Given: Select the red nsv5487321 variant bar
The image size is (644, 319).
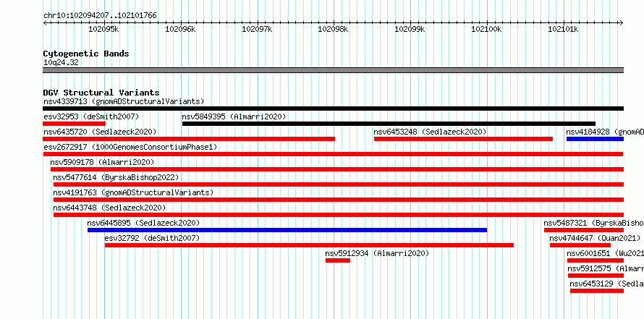Looking at the screenshot, I should [584, 230].
